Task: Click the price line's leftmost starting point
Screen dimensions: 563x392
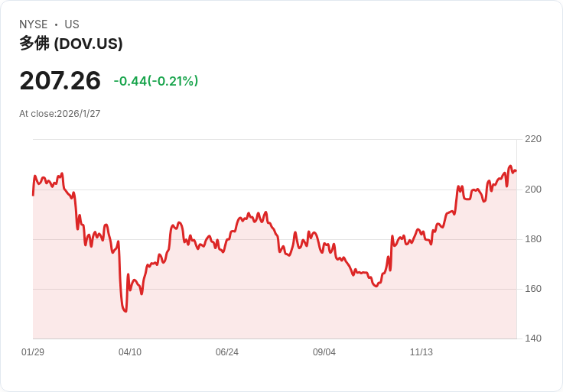Action: (33, 195)
